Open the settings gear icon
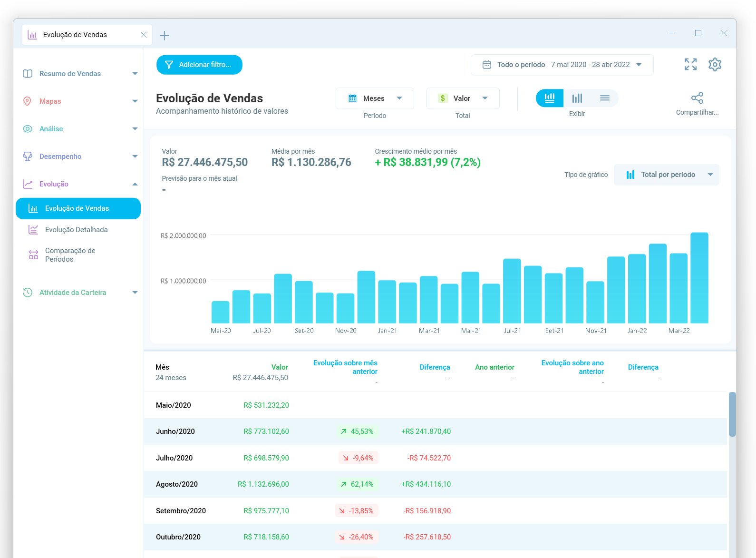Viewport: 756px width, 558px height. pyautogui.click(x=715, y=64)
